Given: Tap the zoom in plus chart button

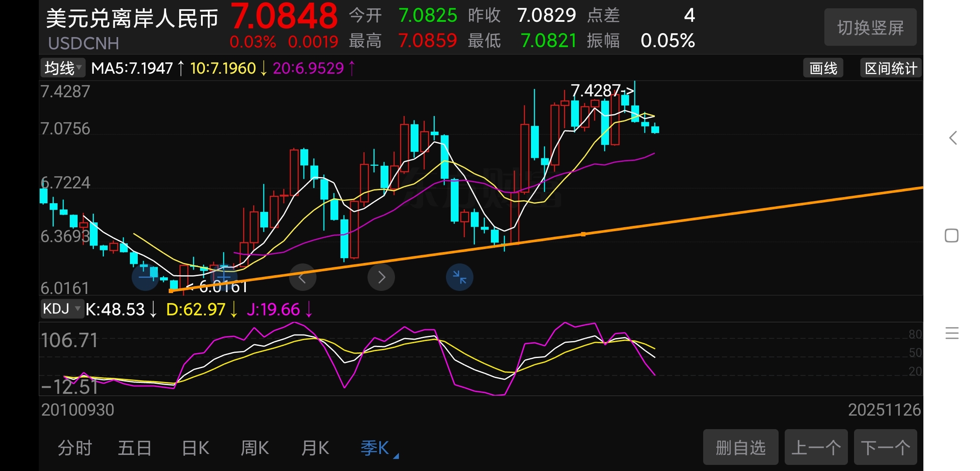Looking at the screenshot, I should (x=224, y=276).
